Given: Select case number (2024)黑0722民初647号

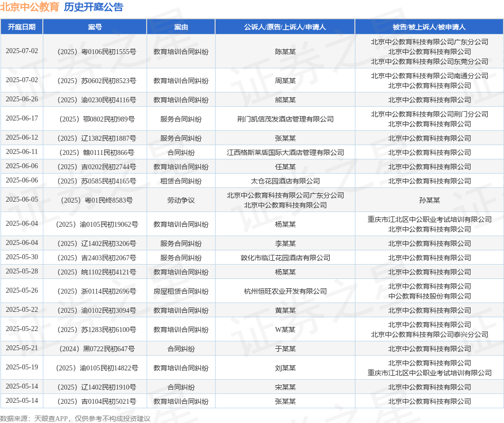Looking at the screenshot, I should (97, 349).
